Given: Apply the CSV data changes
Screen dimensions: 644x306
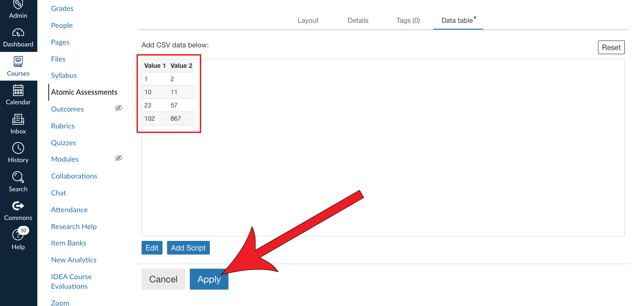Looking at the screenshot, I should click(x=209, y=279).
